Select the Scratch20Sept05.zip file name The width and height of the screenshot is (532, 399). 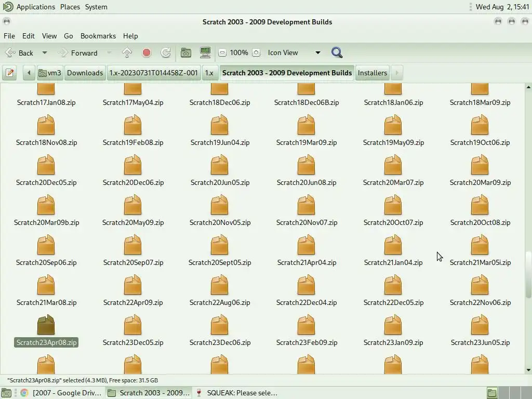click(220, 262)
